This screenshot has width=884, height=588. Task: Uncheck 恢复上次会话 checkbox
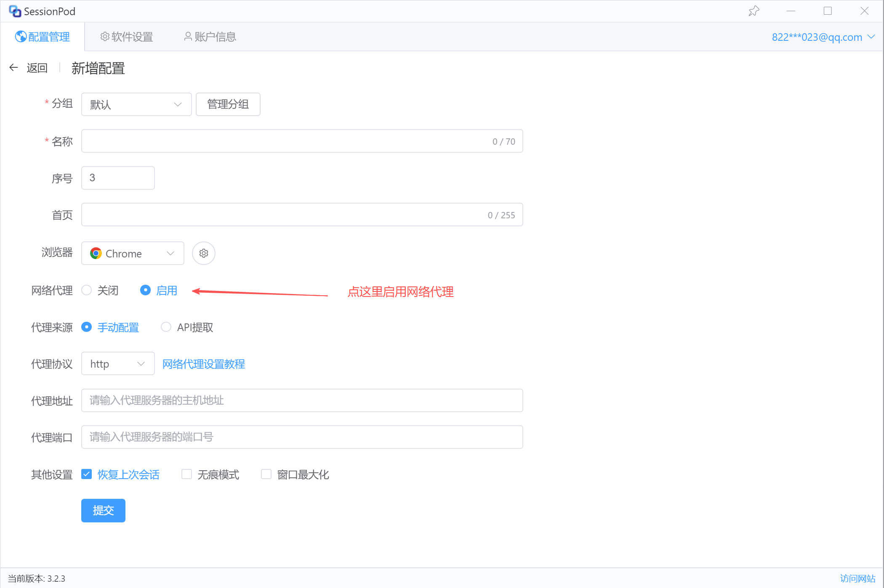tap(87, 474)
